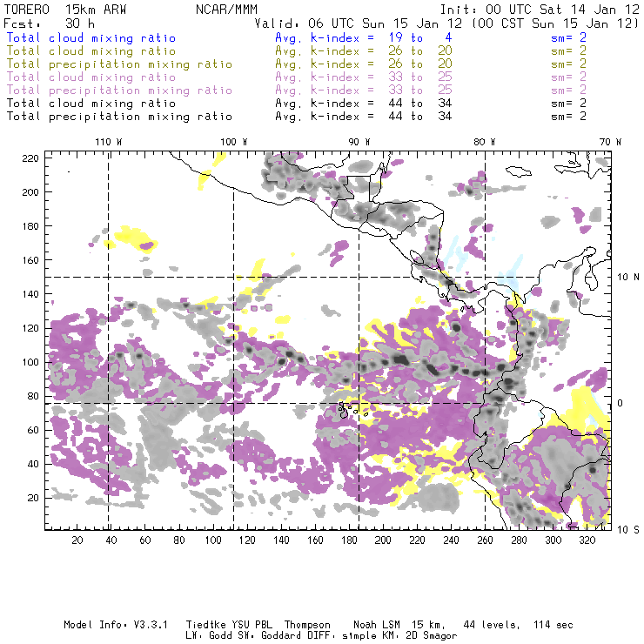Select the purple 'Avg. k-index = 33 to 25' cloud row
The width and height of the screenshot is (644, 644).
point(364,77)
